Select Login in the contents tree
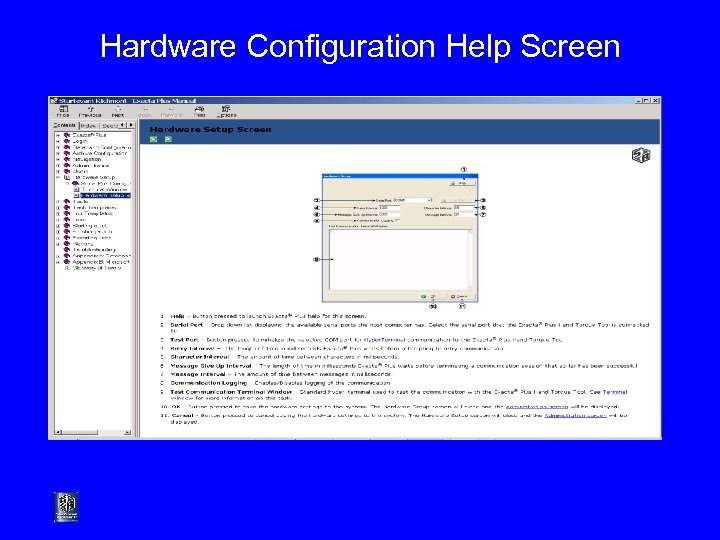720x540 pixels. tap(79, 141)
